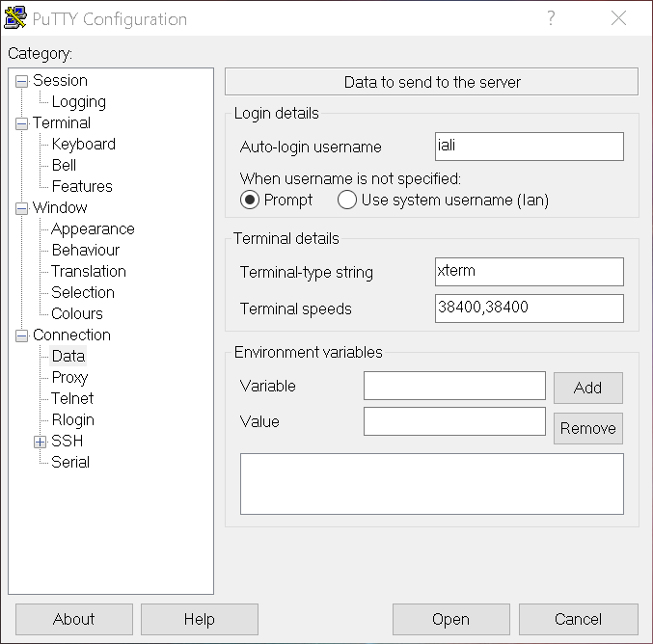The image size is (653, 644).
Task: Click the Remove button
Action: (x=588, y=428)
